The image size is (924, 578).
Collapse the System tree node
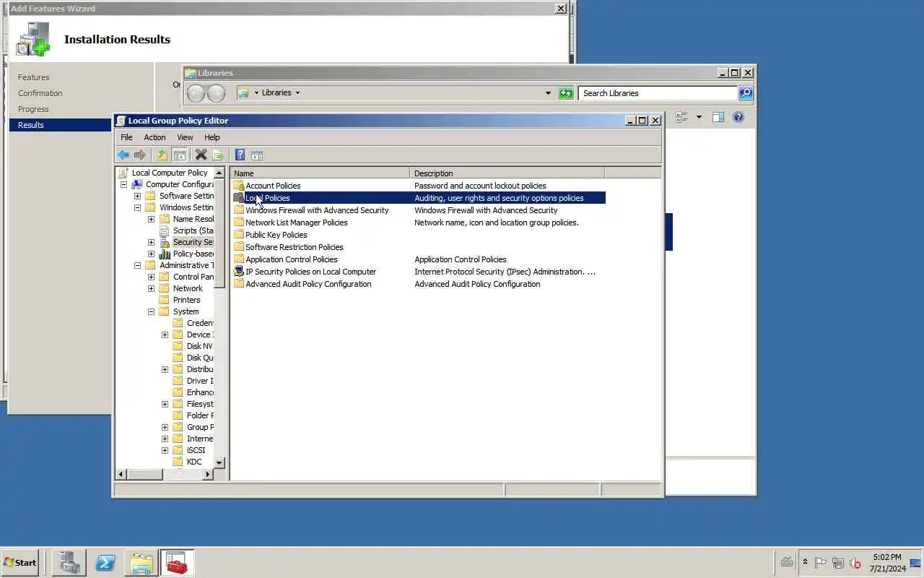(152, 311)
